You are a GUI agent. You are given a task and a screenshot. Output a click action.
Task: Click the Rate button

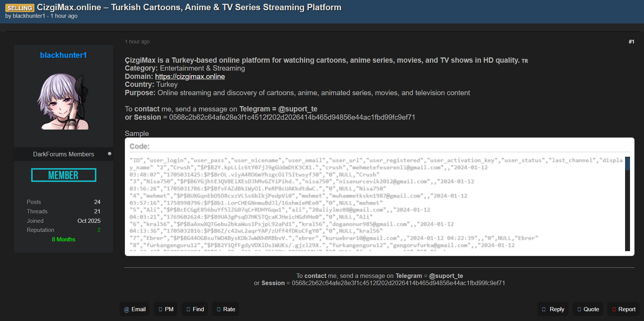tap(226, 309)
